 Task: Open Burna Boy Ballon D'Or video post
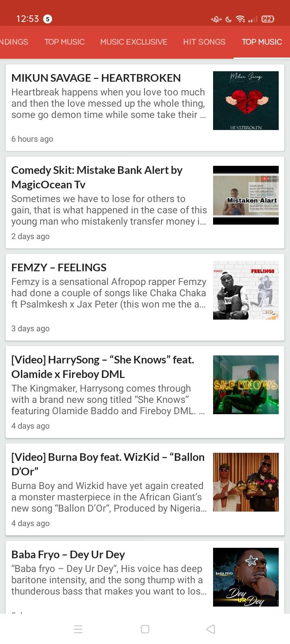(x=108, y=464)
